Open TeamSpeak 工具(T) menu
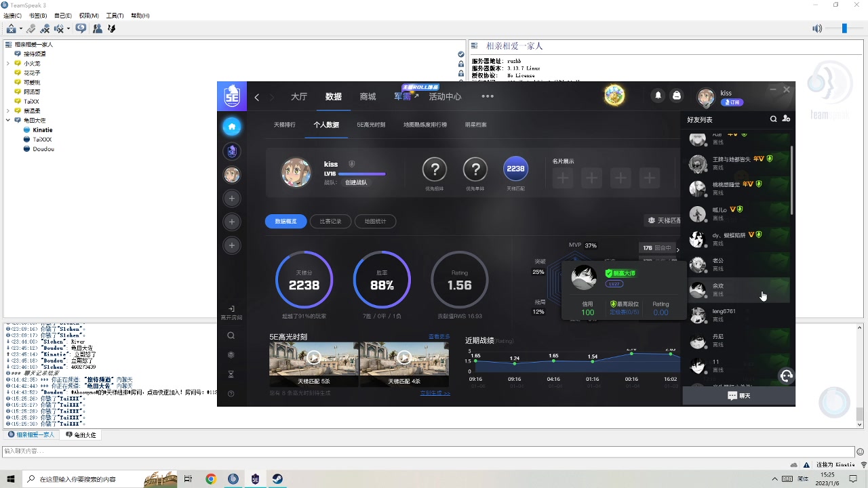 coord(115,15)
